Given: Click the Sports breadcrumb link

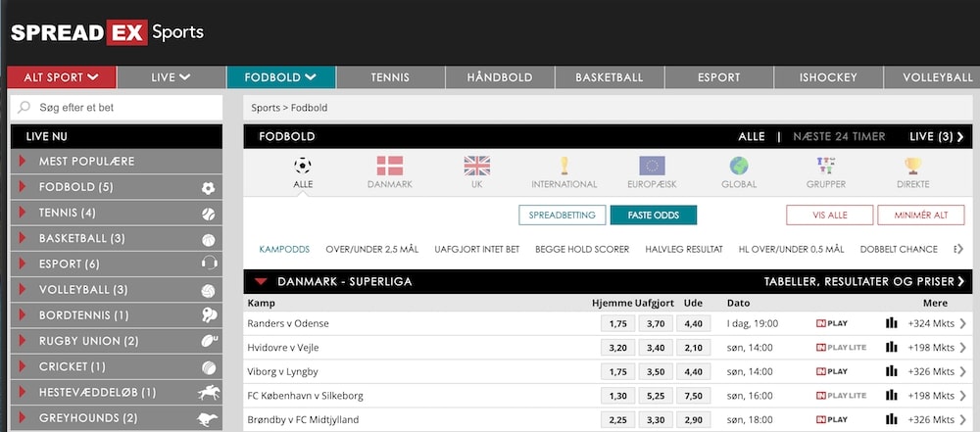Looking at the screenshot, I should [266, 108].
